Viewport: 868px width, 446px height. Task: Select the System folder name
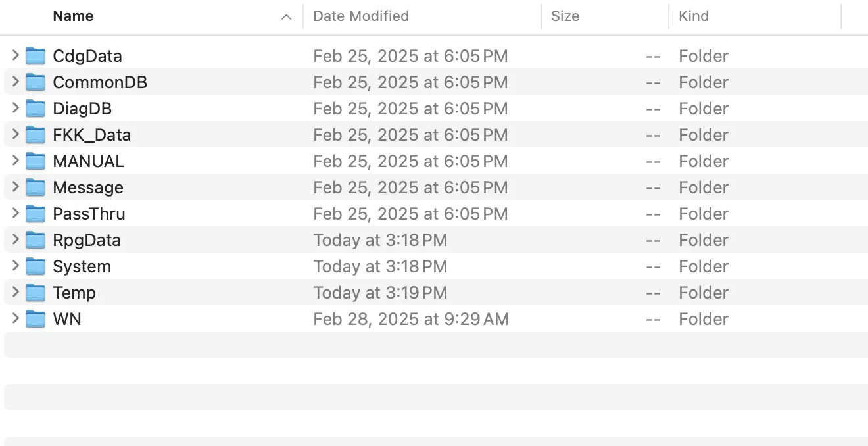(82, 266)
